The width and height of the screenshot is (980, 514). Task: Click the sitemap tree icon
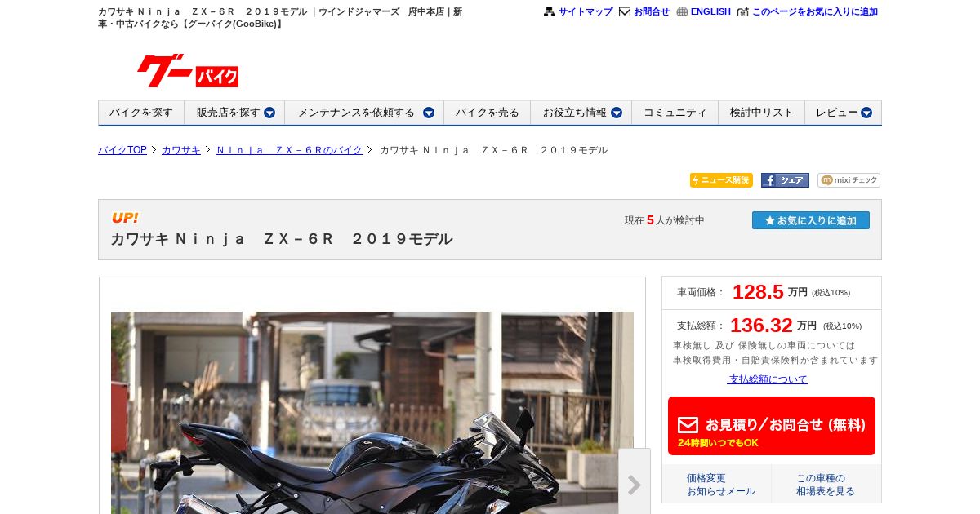point(550,11)
